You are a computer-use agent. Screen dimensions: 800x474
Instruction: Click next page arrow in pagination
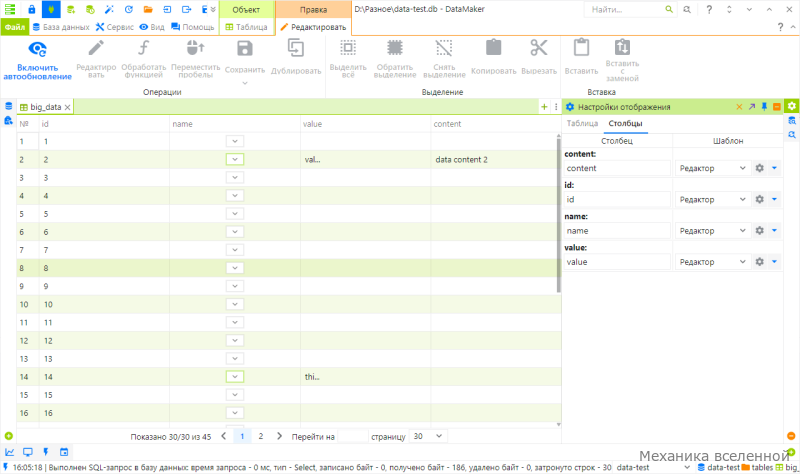(x=279, y=436)
